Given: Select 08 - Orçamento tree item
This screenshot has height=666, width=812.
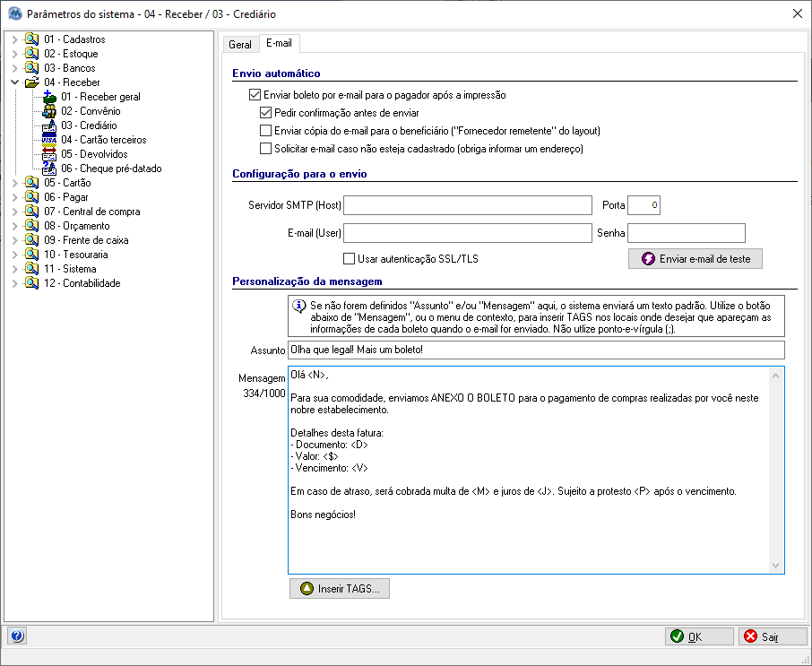Looking at the screenshot, I should pos(77,226).
